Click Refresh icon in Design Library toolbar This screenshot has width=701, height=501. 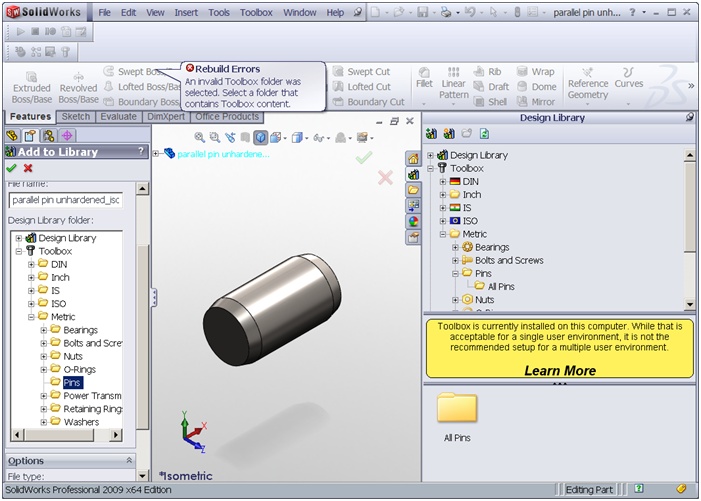(484, 134)
